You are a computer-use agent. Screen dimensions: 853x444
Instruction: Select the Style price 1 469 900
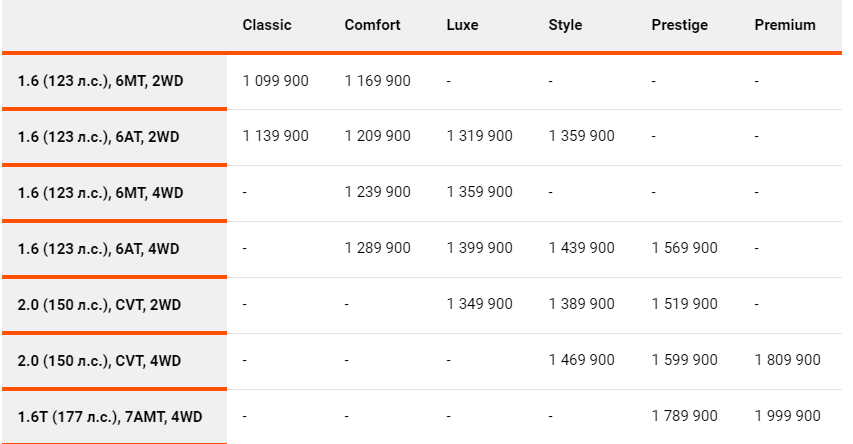point(582,360)
